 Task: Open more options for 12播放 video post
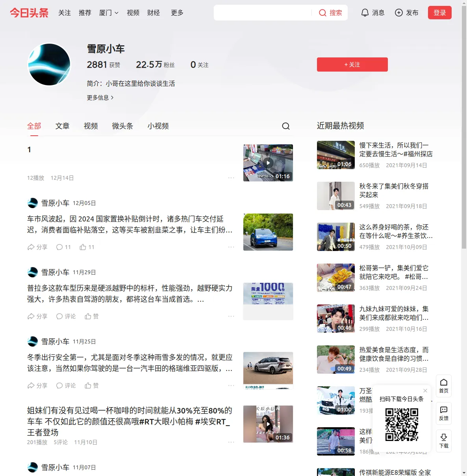231,178
